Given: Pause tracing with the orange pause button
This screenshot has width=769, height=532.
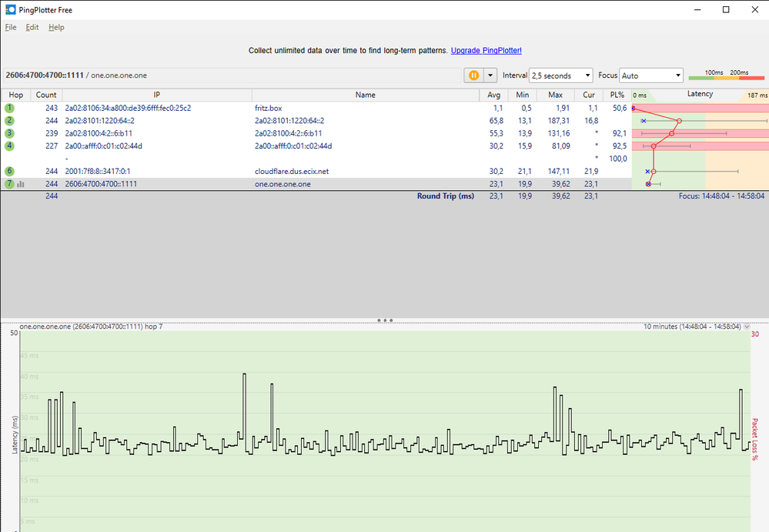Looking at the screenshot, I should point(473,75).
